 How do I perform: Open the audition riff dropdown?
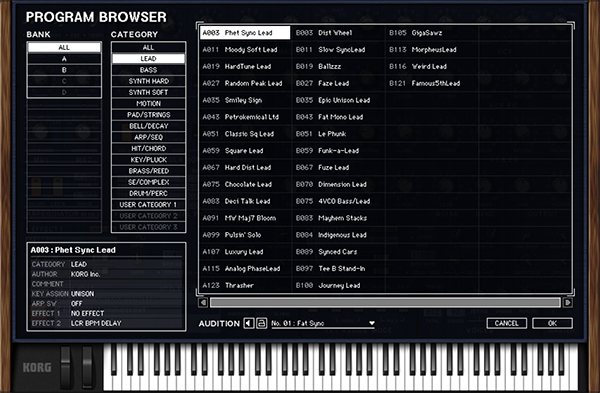click(x=323, y=324)
